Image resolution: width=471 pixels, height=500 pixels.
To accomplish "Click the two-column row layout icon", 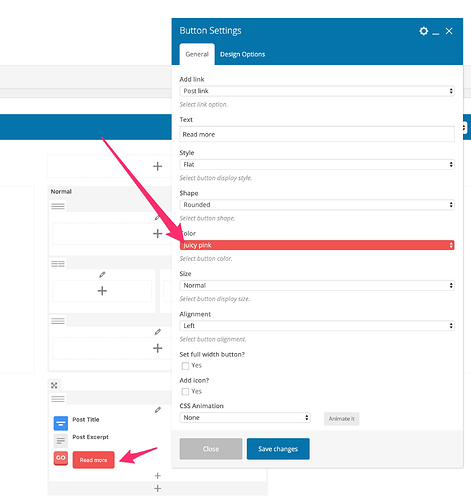I will (58, 264).
